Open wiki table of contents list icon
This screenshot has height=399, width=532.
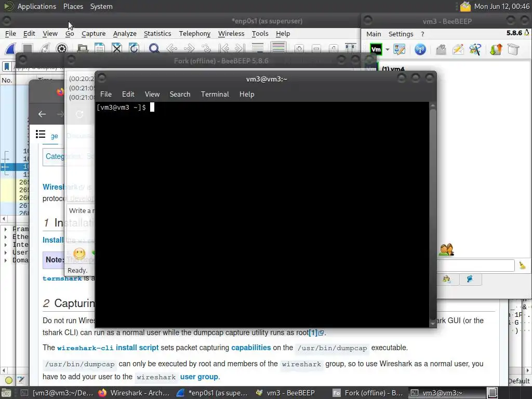pos(41,134)
